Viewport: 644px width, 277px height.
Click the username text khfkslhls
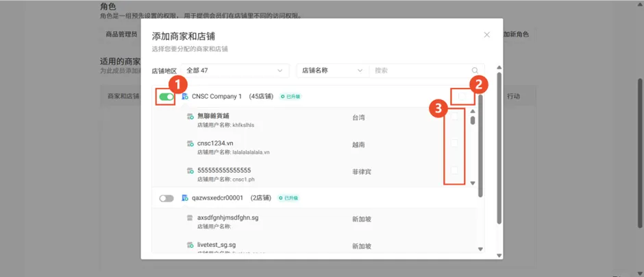click(x=243, y=125)
